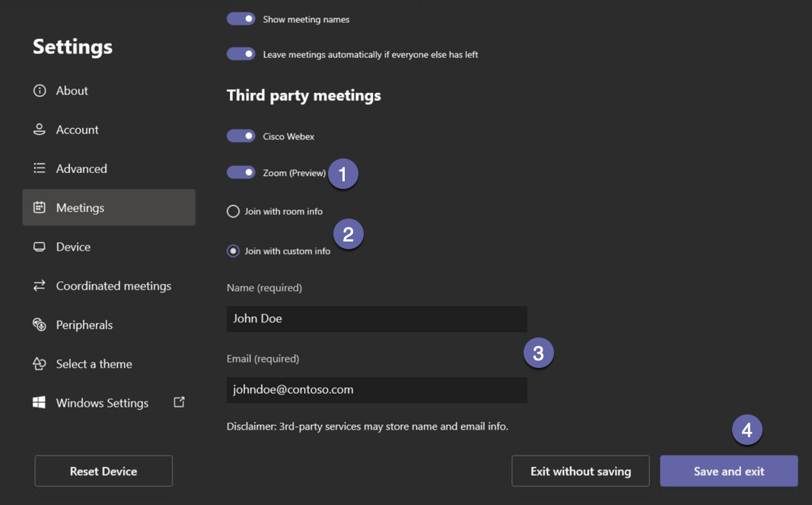The width and height of the screenshot is (812, 505).
Task: Open the Advanced settings list icon
Action: pyautogui.click(x=40, y=168)
